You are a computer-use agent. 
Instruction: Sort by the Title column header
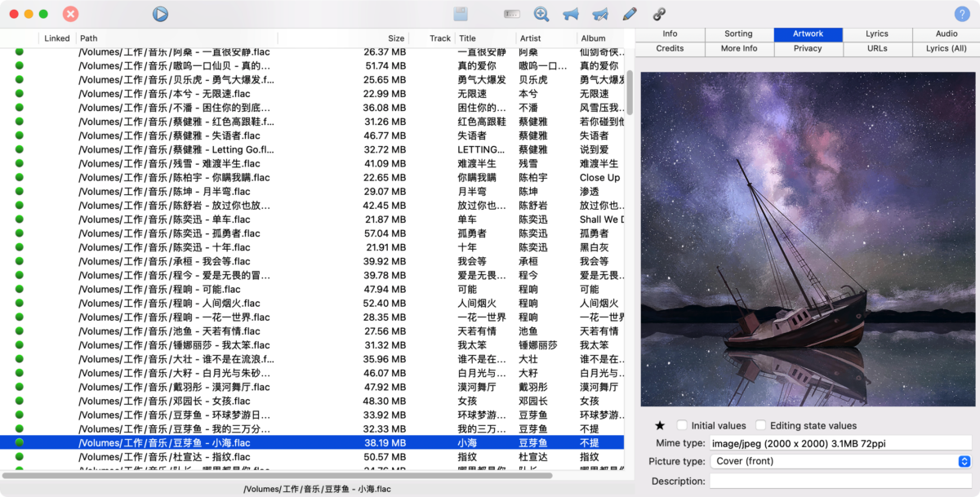(486, 38)
